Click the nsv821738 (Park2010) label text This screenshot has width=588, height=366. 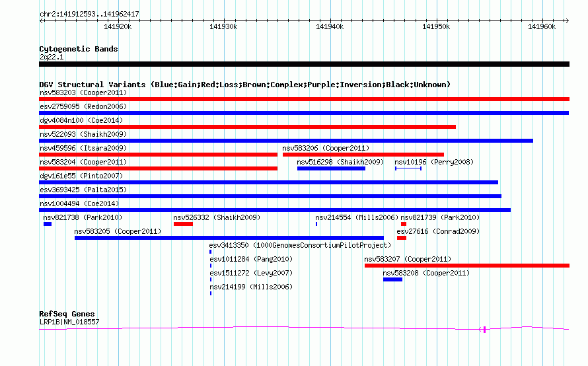[x=83, y=217]
